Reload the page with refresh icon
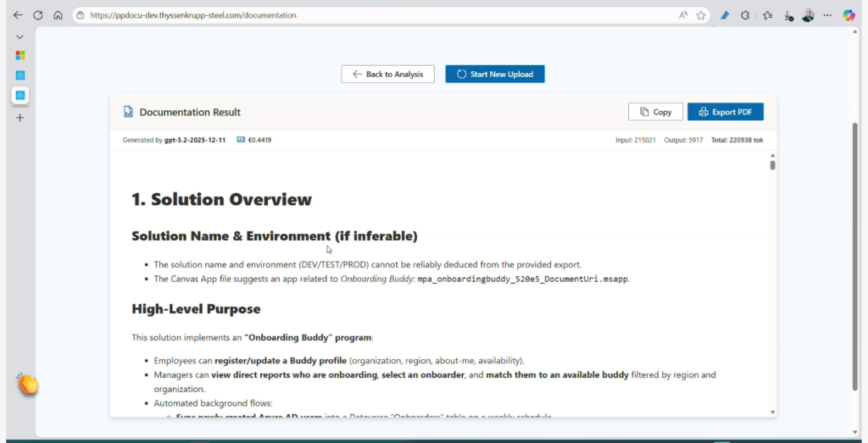The height and width of the screenshot is (443, 868). tap(38, 15)
